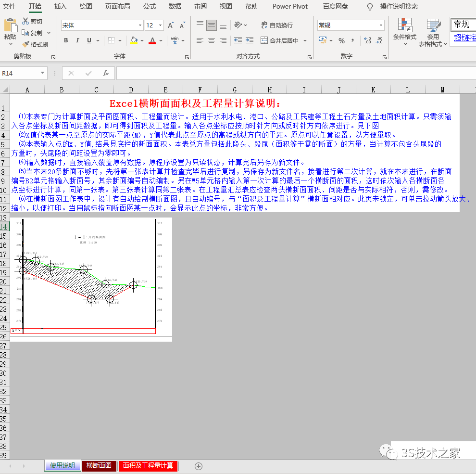The image size is (476, 474).
Task: Toggle middle vertical alignment
Action: (212, 26)
